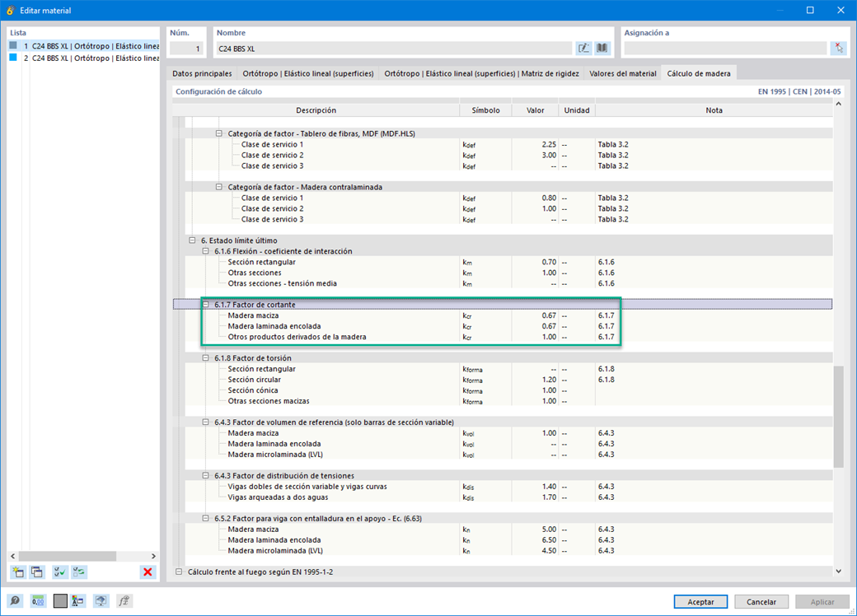Screen dimensions: 857x616
Task: Click table vertical scrollbar down arrow
Action: click(x=838, y=572)
